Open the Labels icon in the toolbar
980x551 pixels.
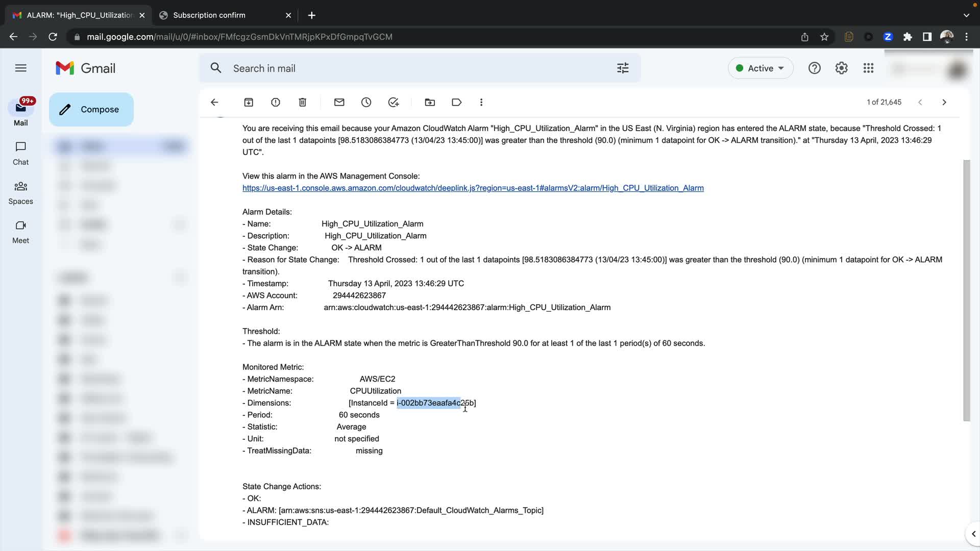[x=457, y=102]
